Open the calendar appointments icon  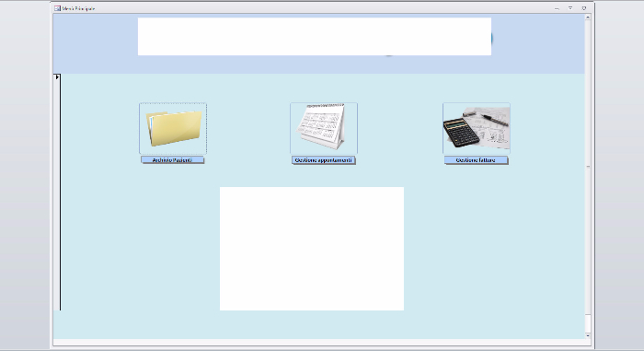pos(324,128)
